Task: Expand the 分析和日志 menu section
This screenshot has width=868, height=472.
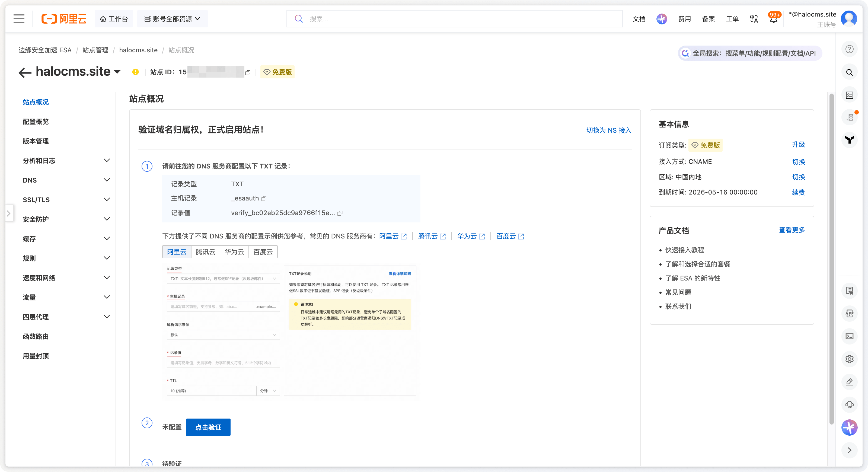Action: 107,160
